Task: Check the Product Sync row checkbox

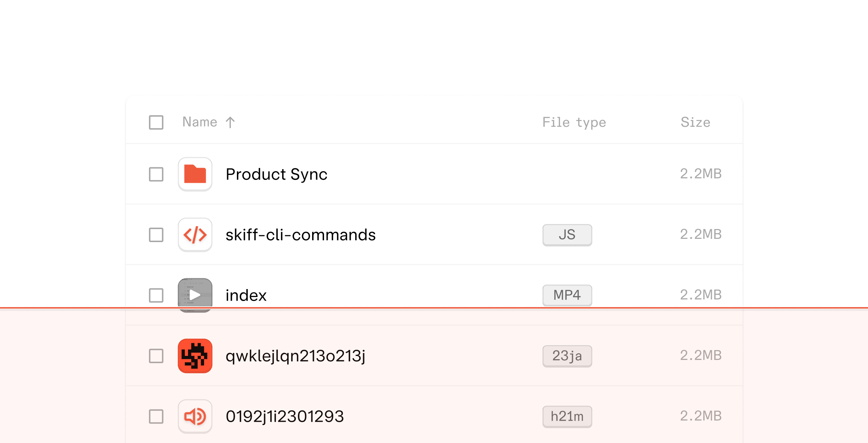Action: point(156,174)
